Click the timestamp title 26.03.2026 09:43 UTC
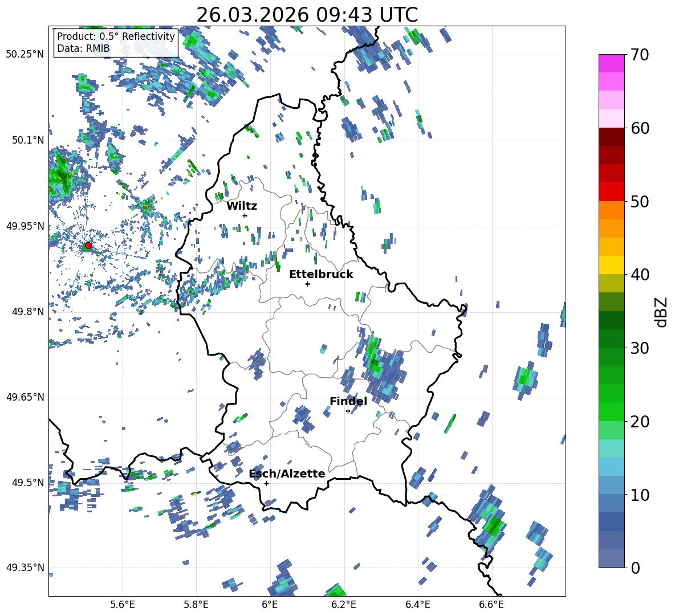The width and height of the screenshot is (675, 616). pyautogui.click(x=307, y=15)
